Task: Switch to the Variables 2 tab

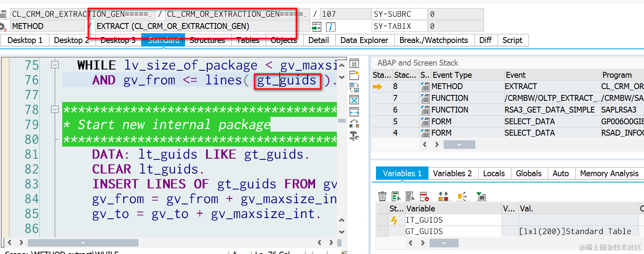Action: [x=452, y=174]
